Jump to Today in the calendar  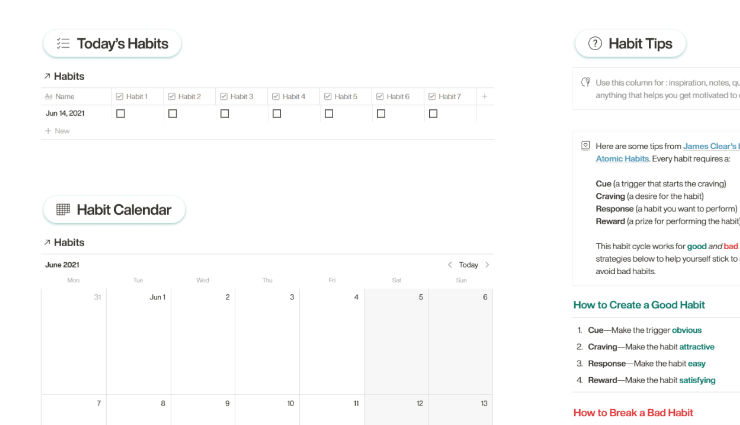(468, 265)
